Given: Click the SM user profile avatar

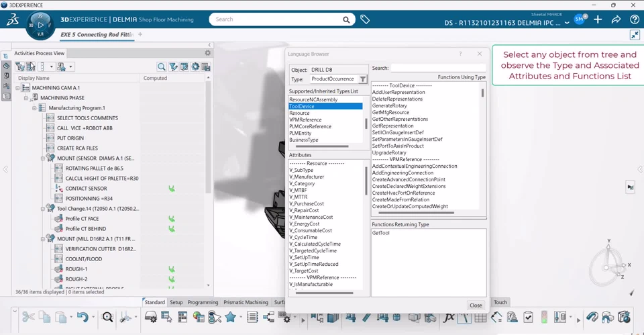Looking at the screenshot, I should coord(580,19).
